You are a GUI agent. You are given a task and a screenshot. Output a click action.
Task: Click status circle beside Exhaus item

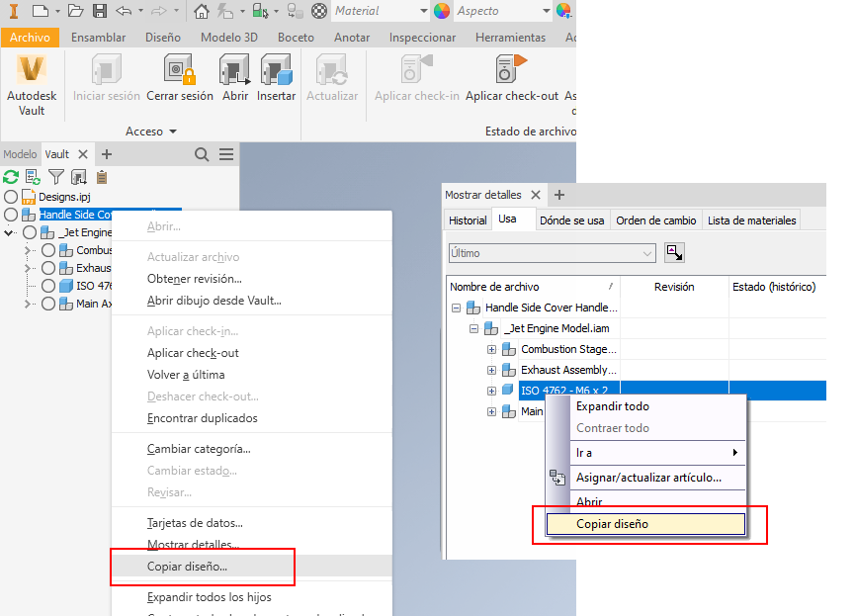[x=48, y=268]
